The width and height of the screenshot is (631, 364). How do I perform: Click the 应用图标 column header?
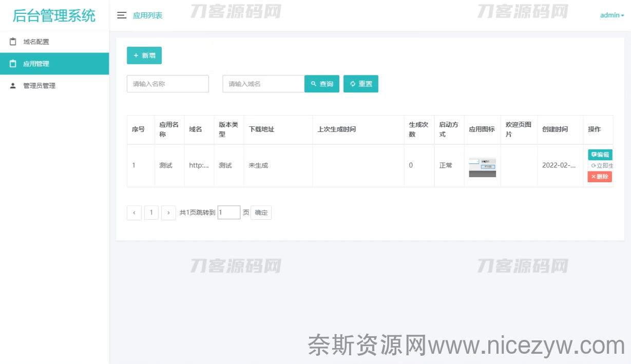(x=482, y=129)
